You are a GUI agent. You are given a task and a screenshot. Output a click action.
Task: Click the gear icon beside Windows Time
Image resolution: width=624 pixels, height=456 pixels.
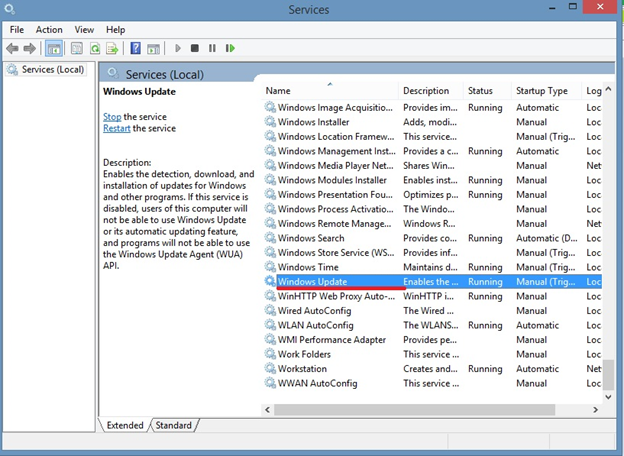pyautogui.click(x=270, y=267)
